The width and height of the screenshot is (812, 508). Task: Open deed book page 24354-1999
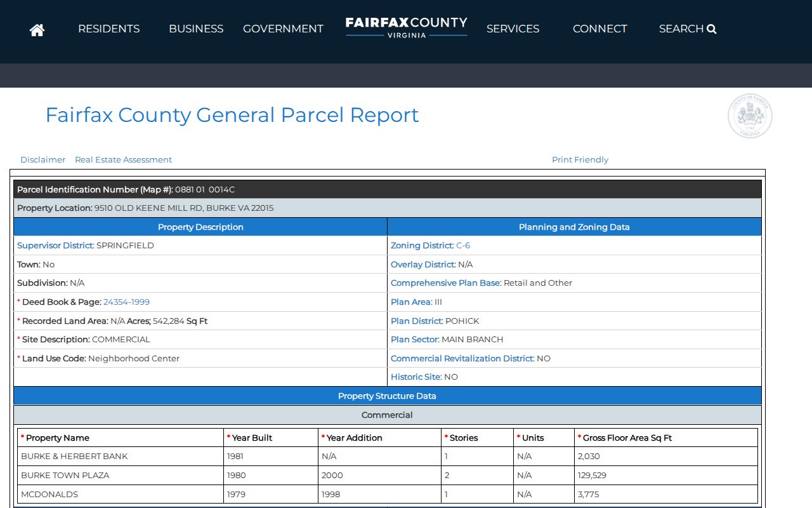[126, 302]
